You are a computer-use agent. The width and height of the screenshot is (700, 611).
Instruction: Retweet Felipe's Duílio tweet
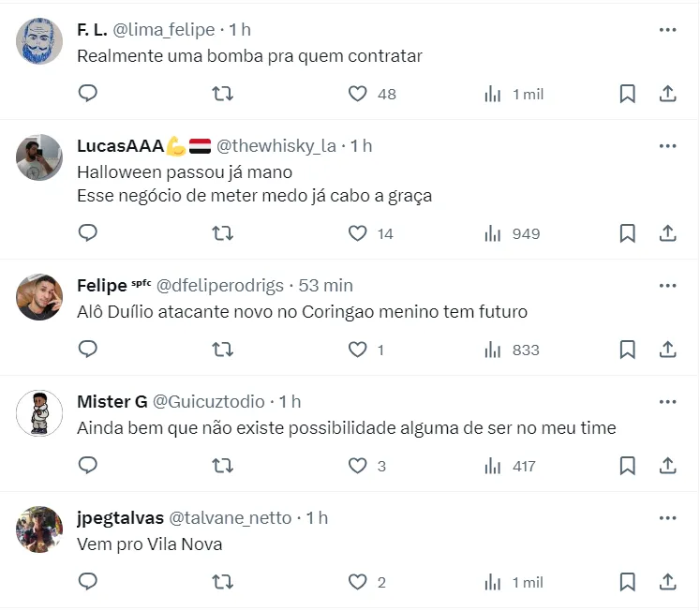click(x=222, y=349)
